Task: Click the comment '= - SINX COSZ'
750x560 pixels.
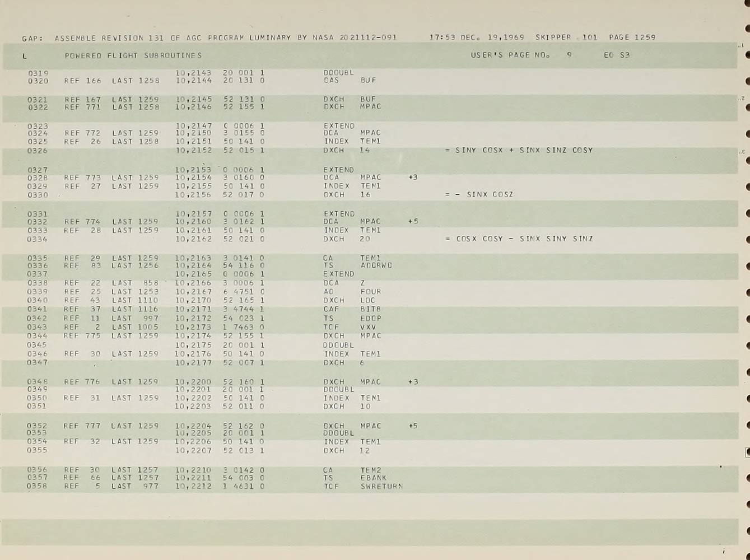Action: (479, 194)
